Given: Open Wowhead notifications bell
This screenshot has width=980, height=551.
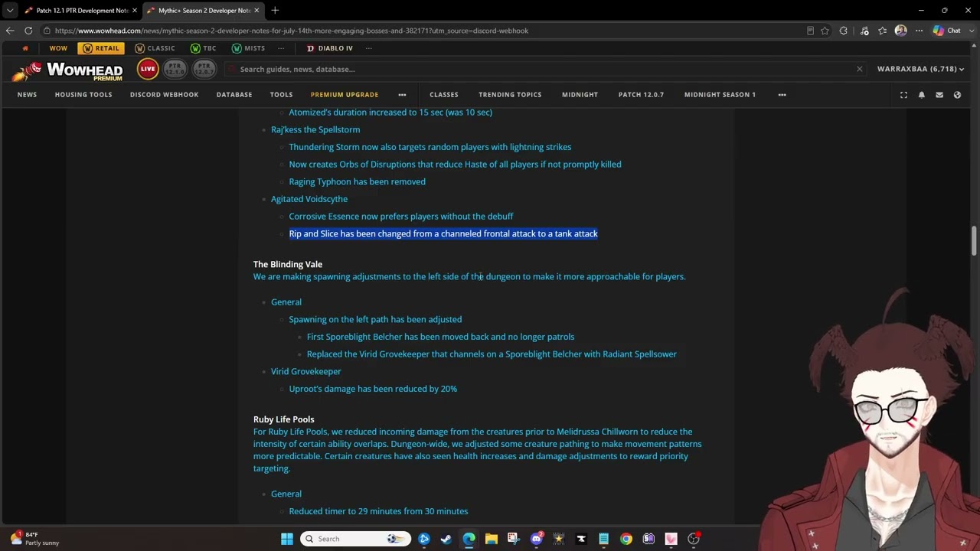Looking at the screenshot, I should pos(922,95).
